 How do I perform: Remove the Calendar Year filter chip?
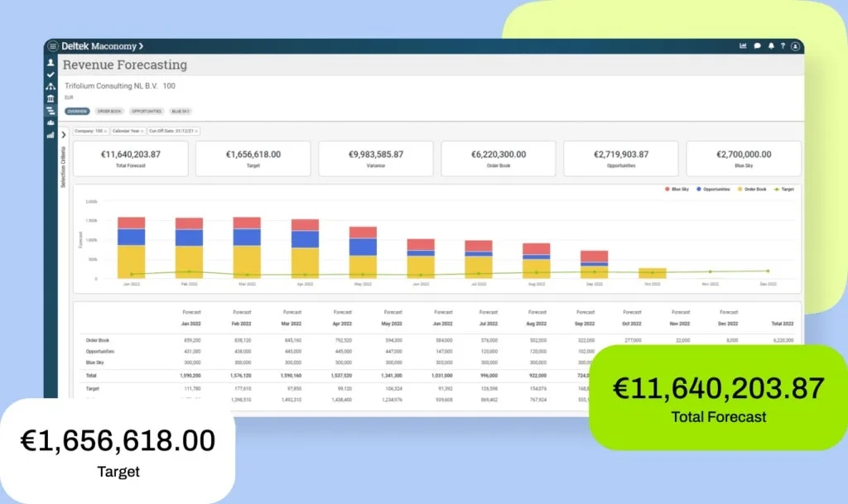(142, 132)
